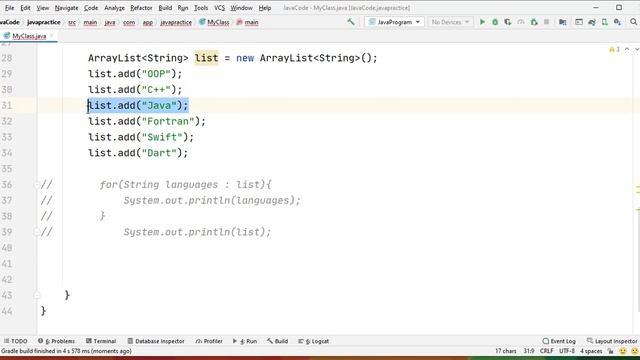Start debugging with the bug icon
The height and width of the screenshot is (360, 640).
[495, 22]
